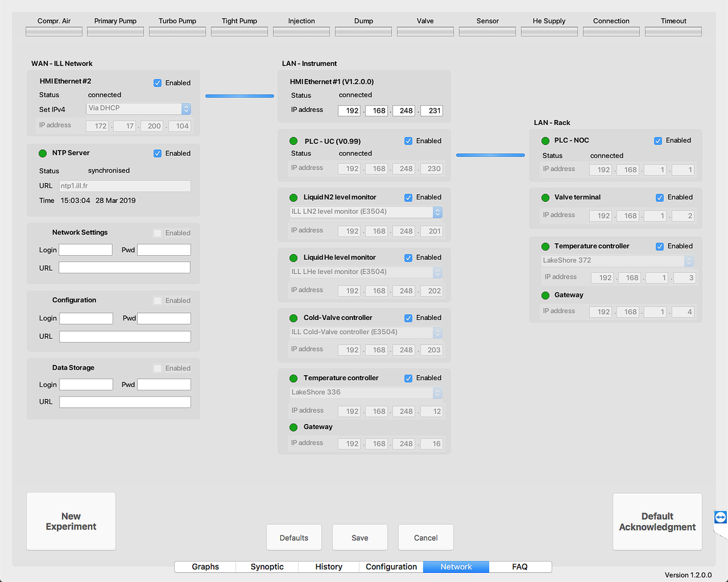The width and height of the screenshot is (728, 582).
Task: Click the green status indicator for NTP Server
Action: pos(42,153)
